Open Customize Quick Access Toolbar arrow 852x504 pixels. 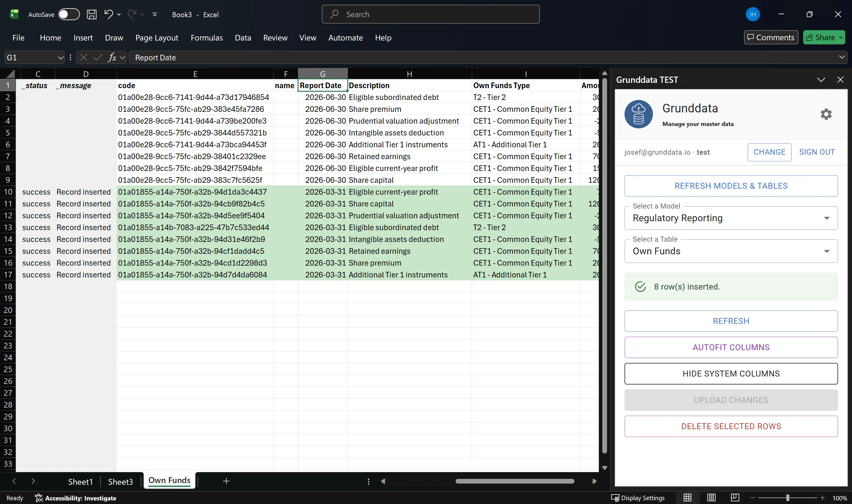[154, 14]
